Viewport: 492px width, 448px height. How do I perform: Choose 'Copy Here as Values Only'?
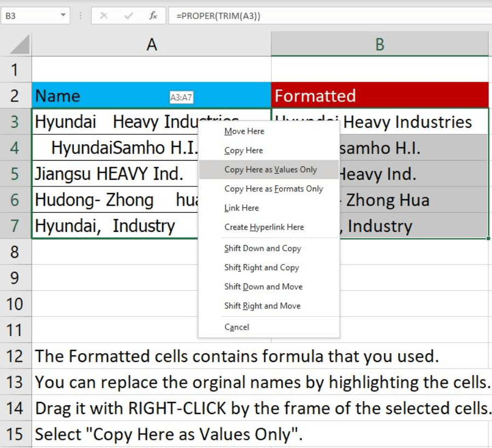click(x=271, y=170)
